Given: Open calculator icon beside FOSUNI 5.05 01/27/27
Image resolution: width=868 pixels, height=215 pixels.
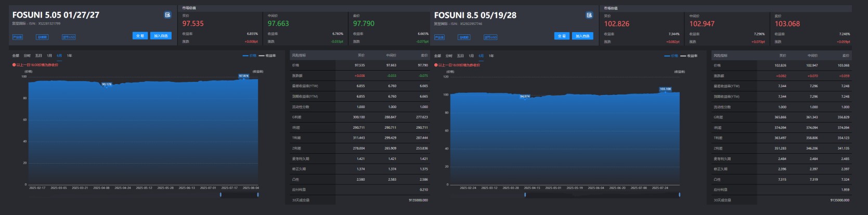Looking at the screenshot, I should (x=167, y=15).
